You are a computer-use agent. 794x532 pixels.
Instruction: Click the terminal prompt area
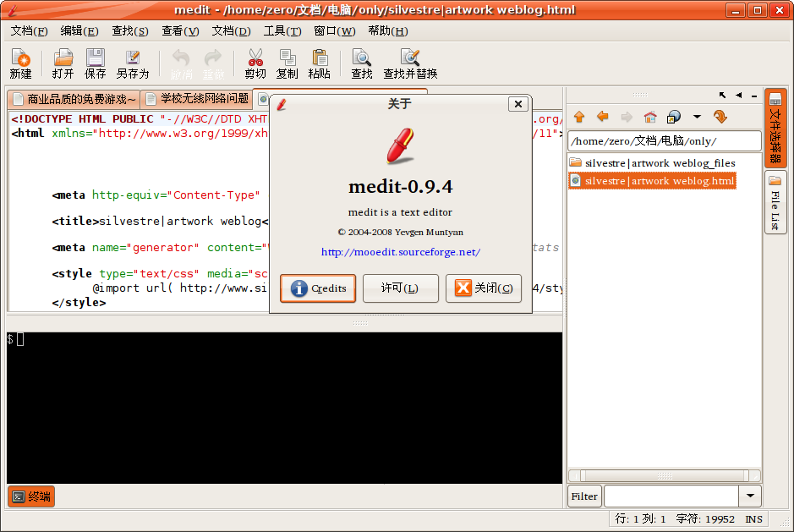click(284, 408)
